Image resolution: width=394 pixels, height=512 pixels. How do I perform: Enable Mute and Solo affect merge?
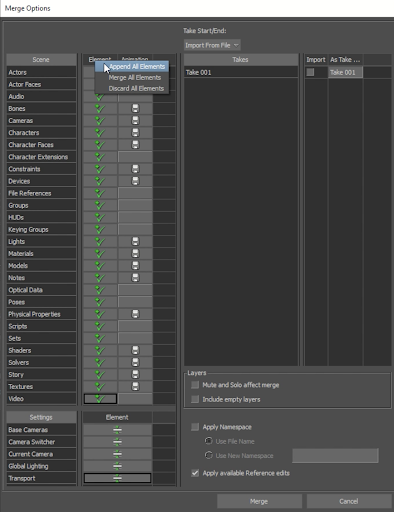[195, 385]
